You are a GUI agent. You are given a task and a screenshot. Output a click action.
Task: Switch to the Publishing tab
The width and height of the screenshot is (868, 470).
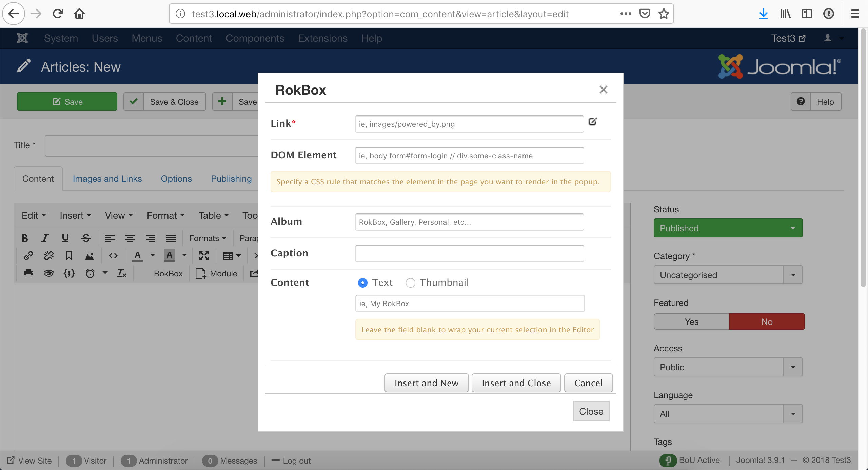coord(231,179)
